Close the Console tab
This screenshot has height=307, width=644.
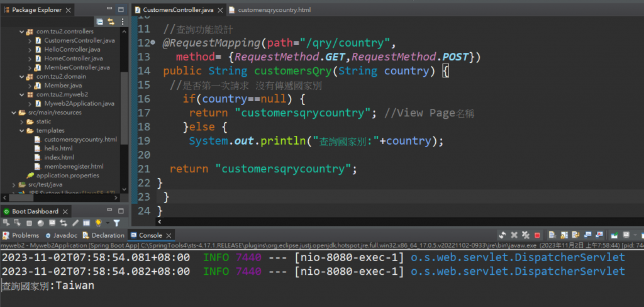tap(169, 235)
